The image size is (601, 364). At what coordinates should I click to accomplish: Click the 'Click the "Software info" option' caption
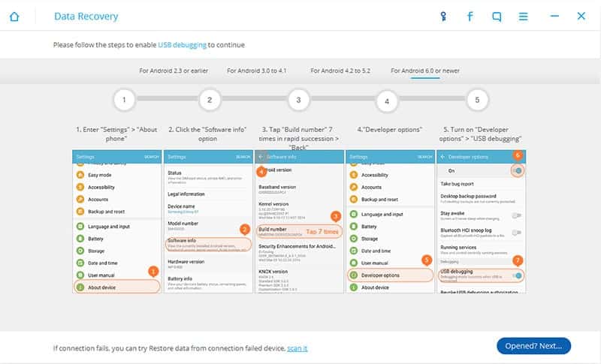tap(207, 134)
